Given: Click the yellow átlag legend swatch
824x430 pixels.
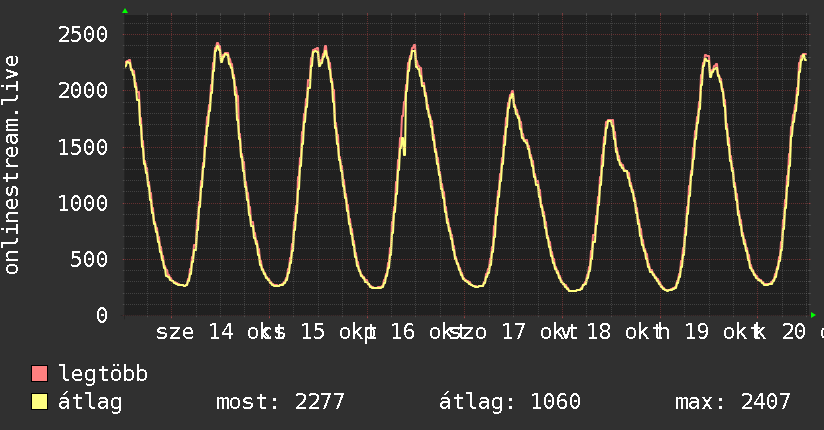Looking at the screenshot, I should click(39, 402).
